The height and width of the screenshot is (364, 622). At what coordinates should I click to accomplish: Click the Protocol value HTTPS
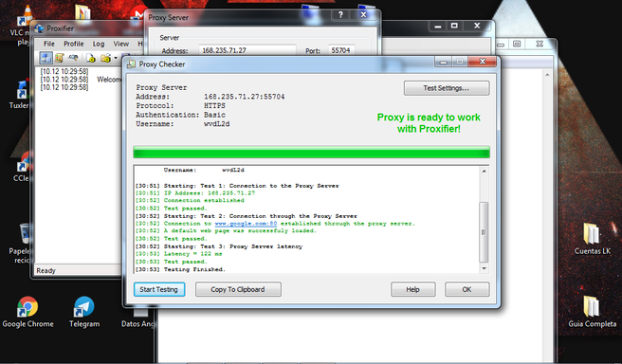click(214, 106)
